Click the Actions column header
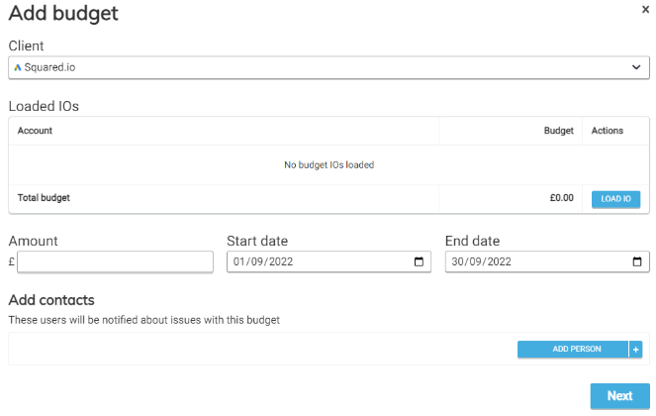 click(x=607, y=130)
